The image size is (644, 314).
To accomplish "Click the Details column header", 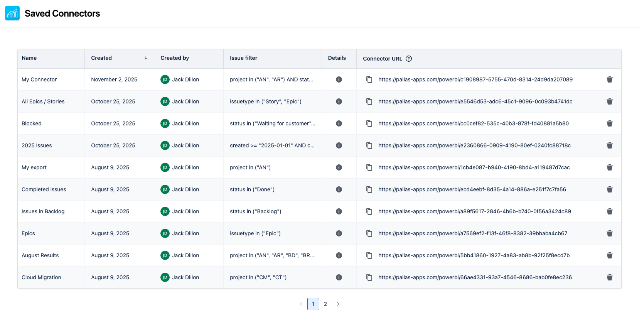I will (x=339, y=58).
